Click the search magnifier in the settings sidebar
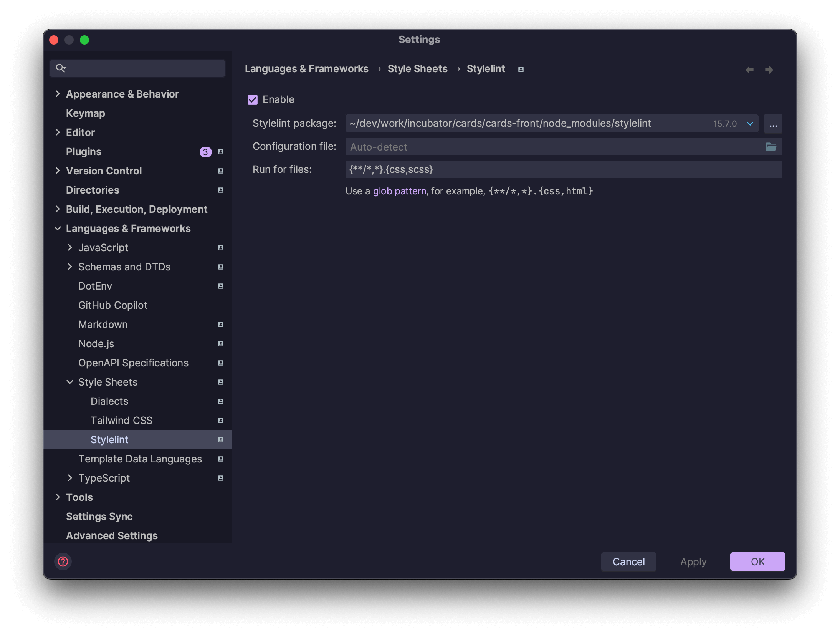Viewport: 840px width, 636px height. tap(61, 68)
